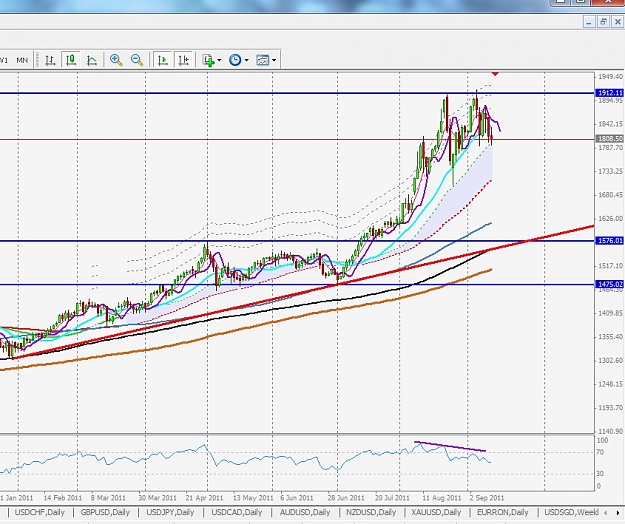Screen dimensions: 625x524
Task: Expand dropdown arrow beside templates icon
Action: tap(274, 61)
